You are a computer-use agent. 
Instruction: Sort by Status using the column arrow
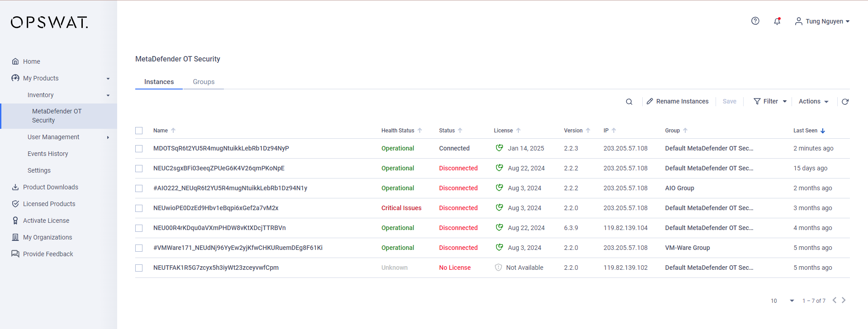click(460, 131)
